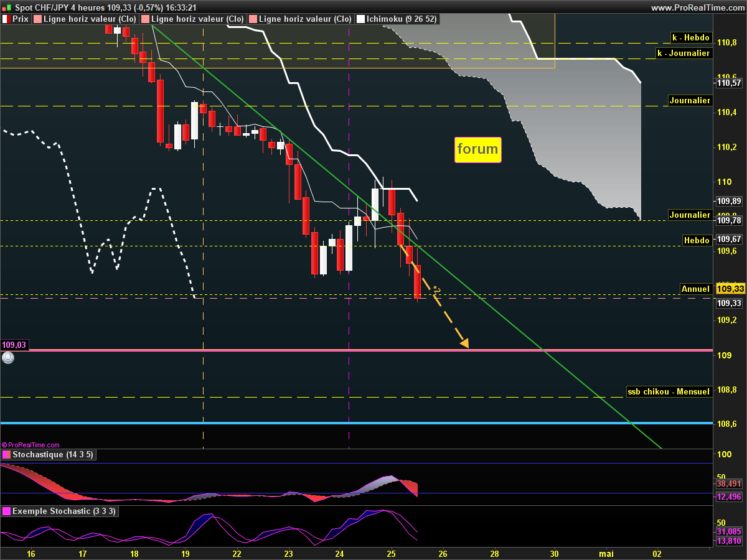Click the 109,03 price level tag

(x=15, y=345)
